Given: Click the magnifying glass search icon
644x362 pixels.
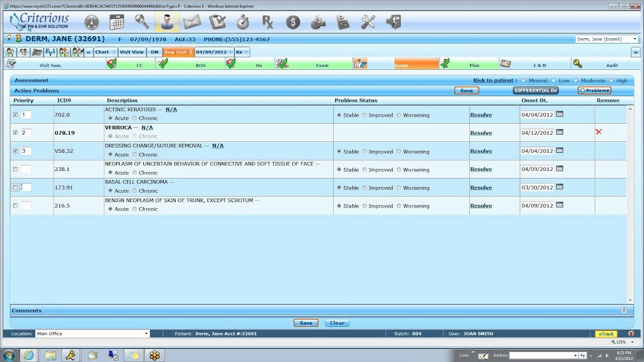Looking at the screenshot, I should click(142, 22).
